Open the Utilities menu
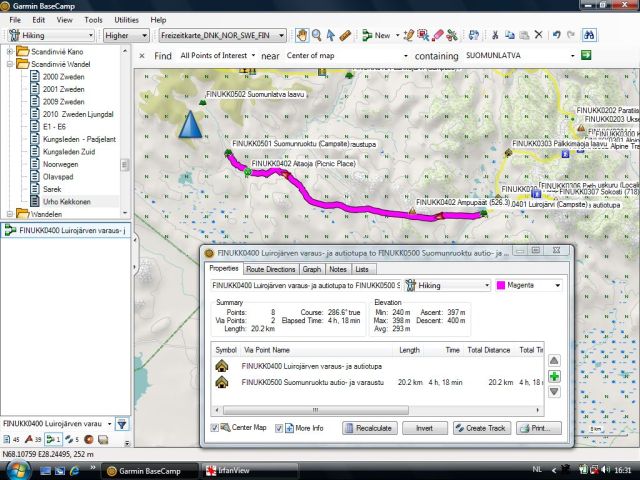 [127, 19]
